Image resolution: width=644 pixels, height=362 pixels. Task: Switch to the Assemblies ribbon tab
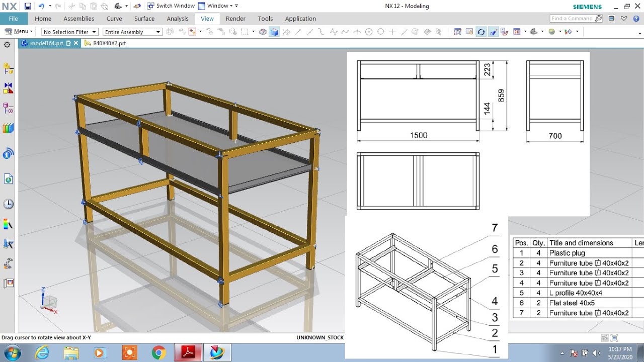point(78,19)
